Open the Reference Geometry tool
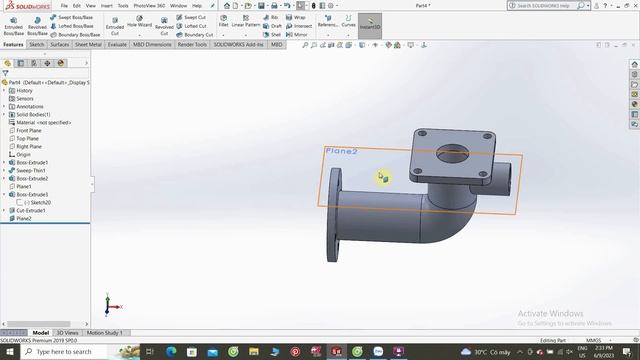The height and width of the screenshot is (360, 640). click(x=328, y=21)
